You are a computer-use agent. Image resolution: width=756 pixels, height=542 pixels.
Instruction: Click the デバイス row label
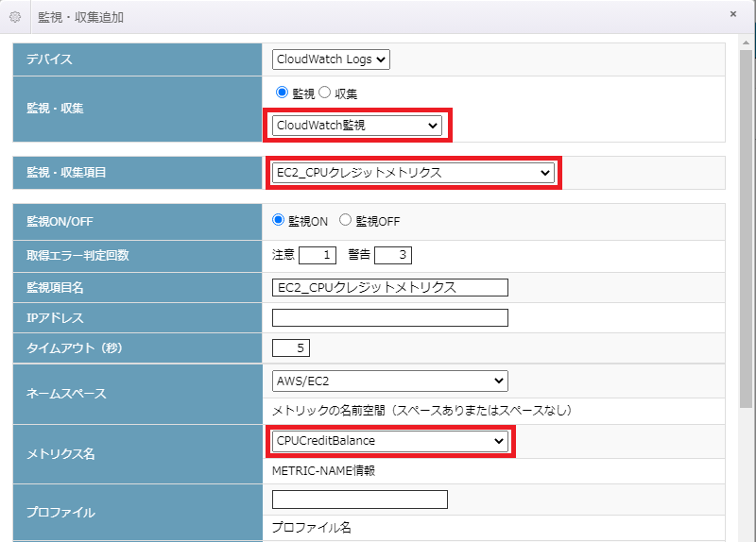[49, 59]
